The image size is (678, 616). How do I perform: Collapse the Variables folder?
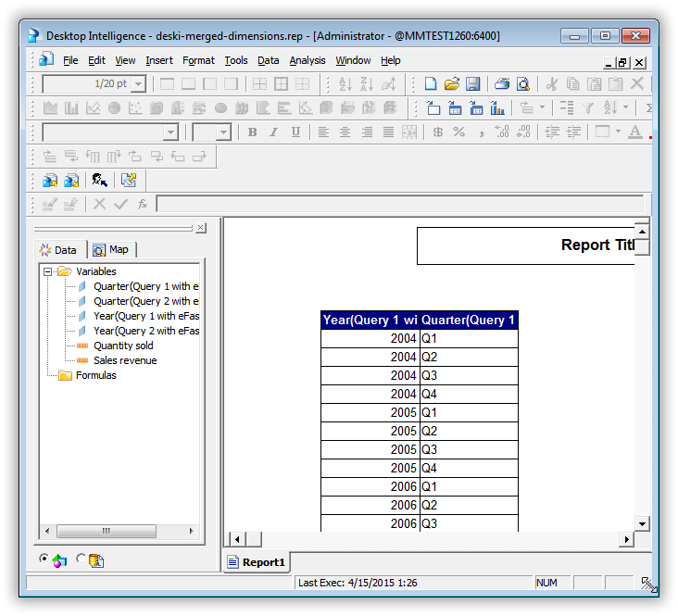(x=47, y=271)
